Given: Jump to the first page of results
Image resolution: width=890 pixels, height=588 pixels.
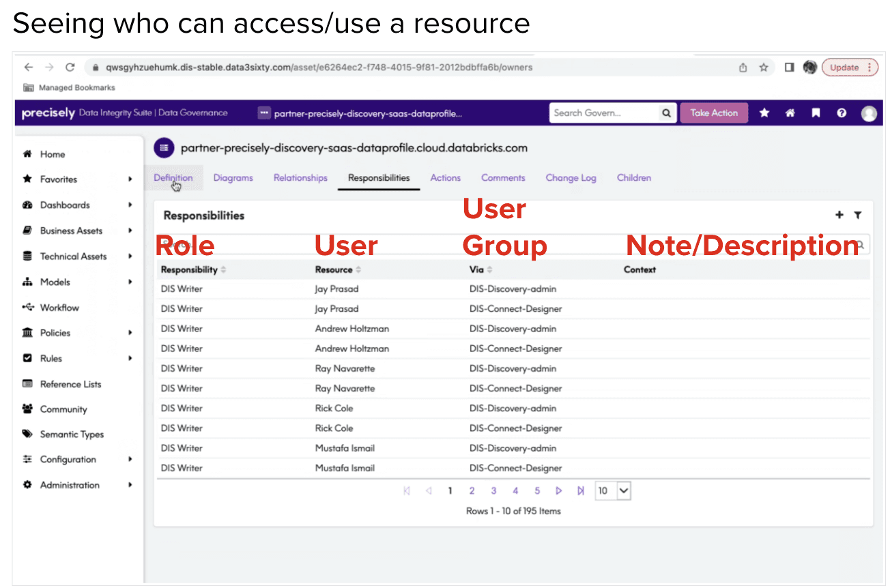Looking at the screenshot, I should (407, 490).
